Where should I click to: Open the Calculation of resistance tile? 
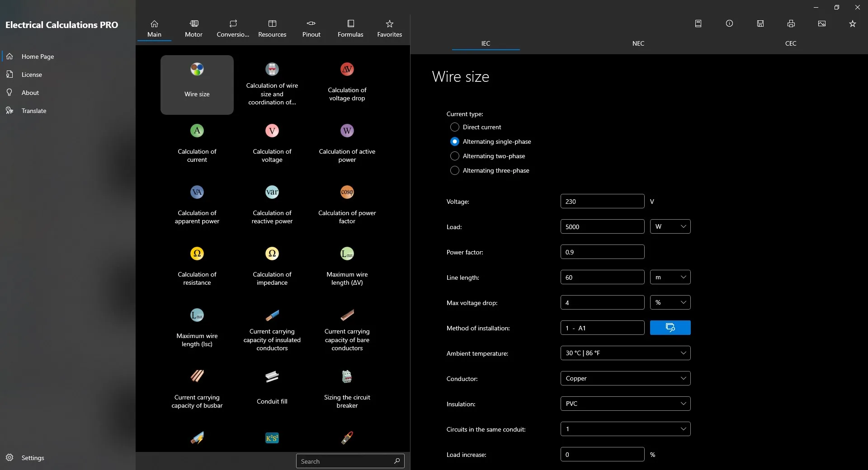tap(197, 269)
